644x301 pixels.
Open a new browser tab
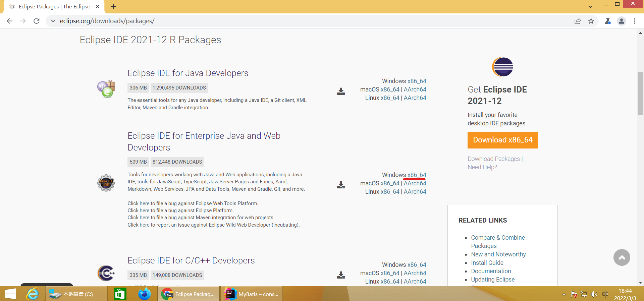(x=113, y=6)
